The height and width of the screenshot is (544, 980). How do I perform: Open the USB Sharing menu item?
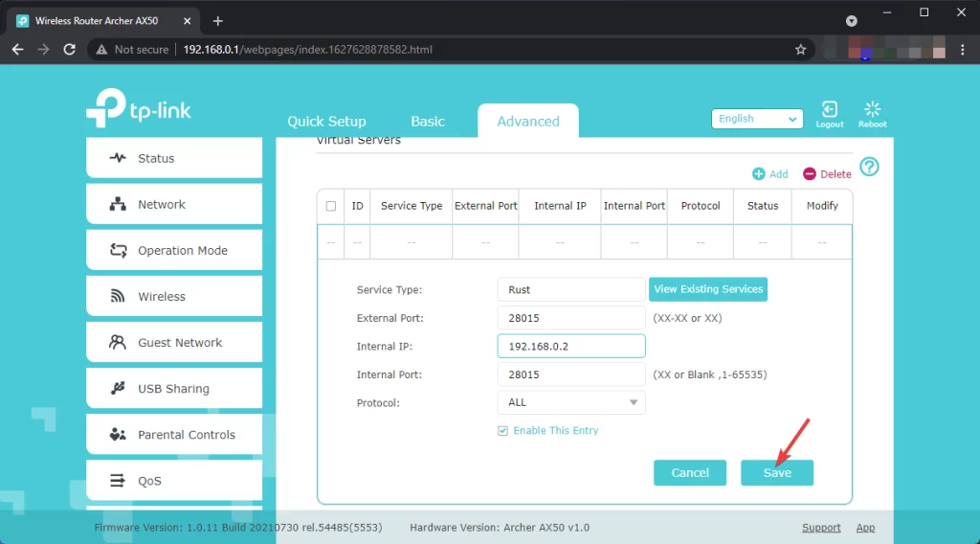pyautogui.click(x=174, y=388)
